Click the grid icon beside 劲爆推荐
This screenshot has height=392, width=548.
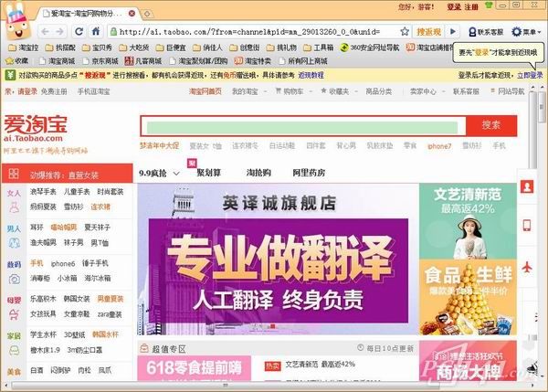click(x=14, y=174)
